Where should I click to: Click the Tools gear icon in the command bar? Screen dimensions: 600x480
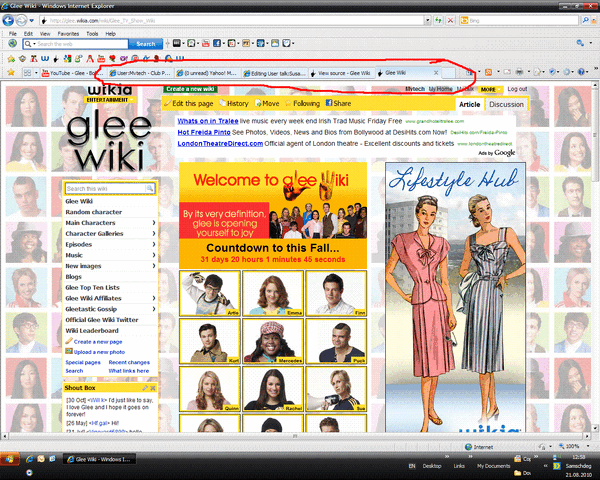click(x=566, y=72)
